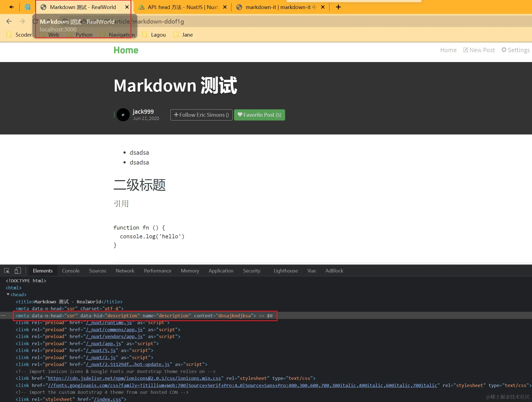Collapse the head element node
Image resolution: width=532 pixels, height=402 pixels.
tap(8, 294)
